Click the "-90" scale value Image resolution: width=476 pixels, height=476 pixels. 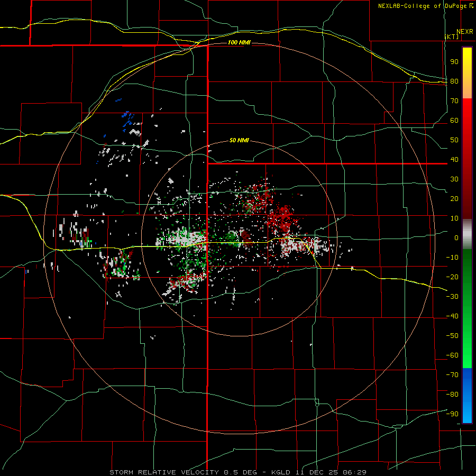[452, 414]
